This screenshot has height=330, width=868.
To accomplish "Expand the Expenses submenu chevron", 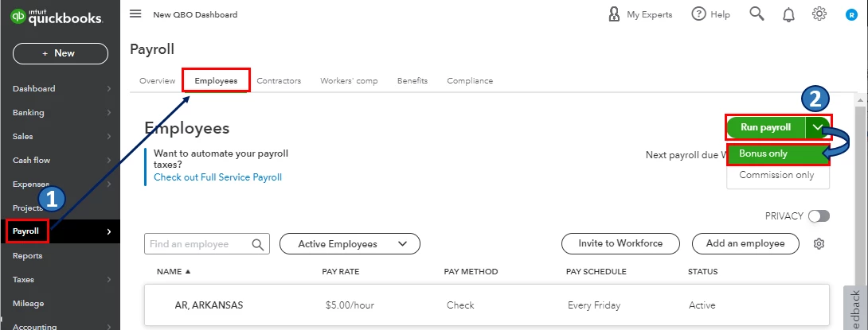I will (x=109, y=184).
